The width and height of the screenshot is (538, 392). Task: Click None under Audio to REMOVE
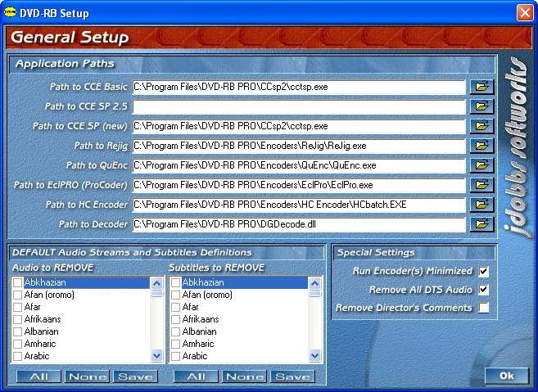(x=87, y=376)
